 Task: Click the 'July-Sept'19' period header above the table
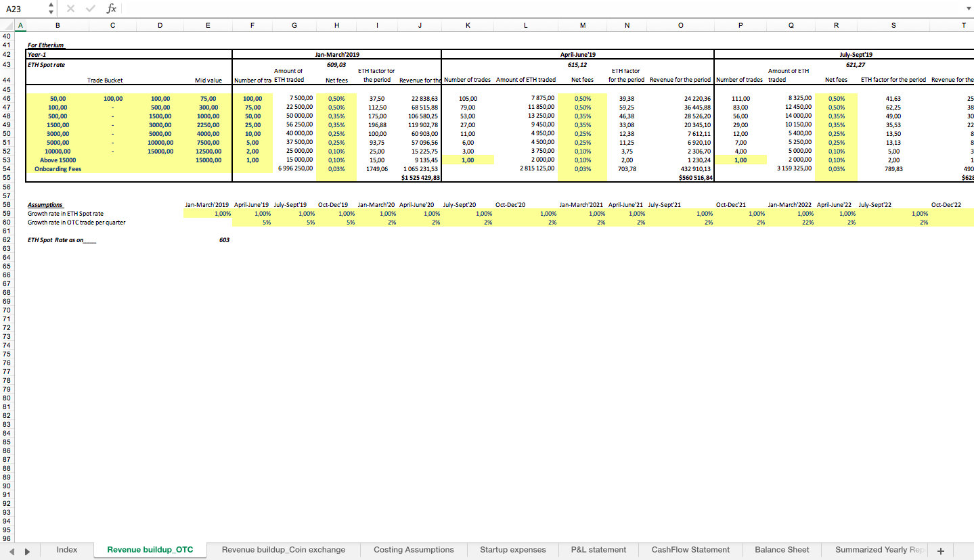coord(855,54)
